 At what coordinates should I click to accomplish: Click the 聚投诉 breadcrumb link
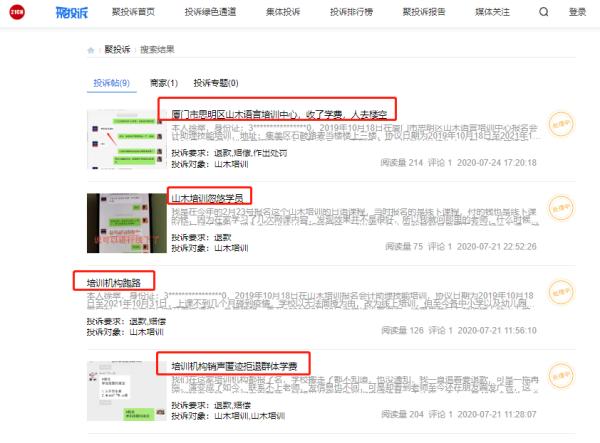pyautogui.click(x=118, y=48)
